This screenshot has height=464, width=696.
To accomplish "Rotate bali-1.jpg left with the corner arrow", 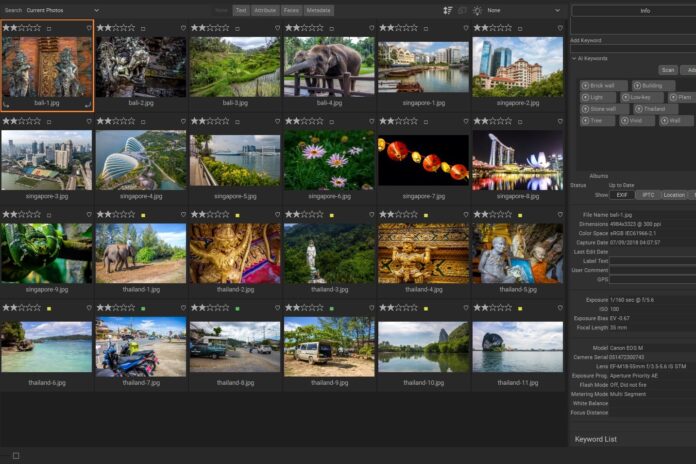I will coord(6,105).
